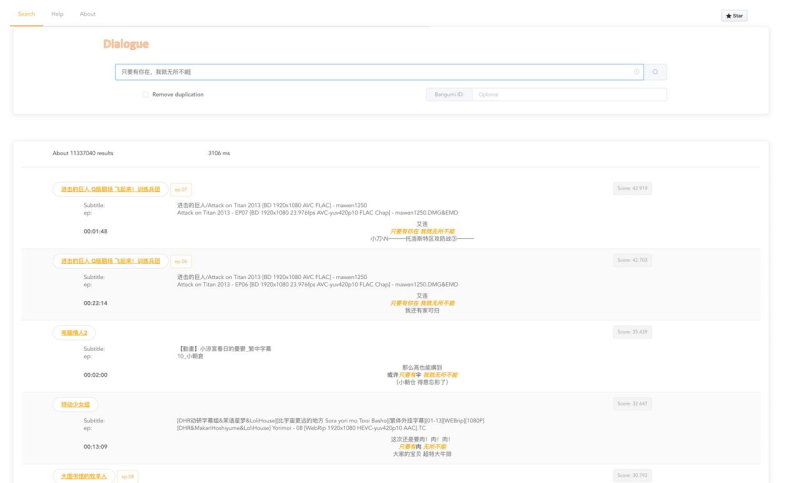Open the fifth result's title link
Screen dimensions: 800x483
point(83,476)
